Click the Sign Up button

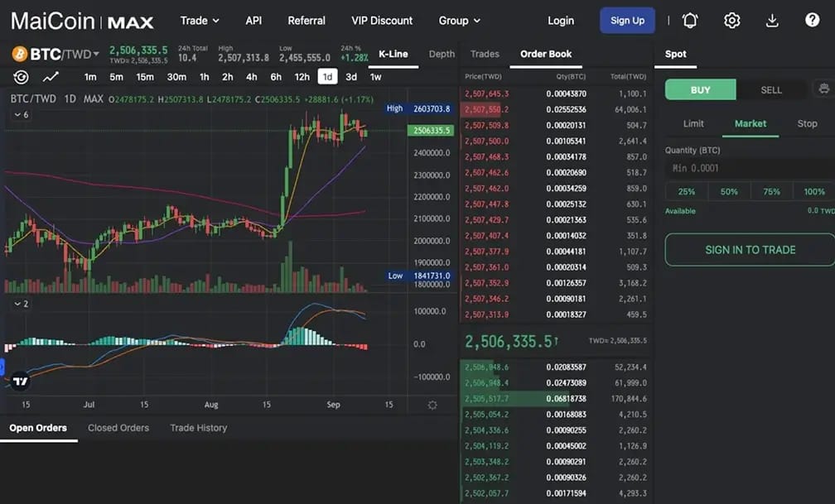[627, 20]
